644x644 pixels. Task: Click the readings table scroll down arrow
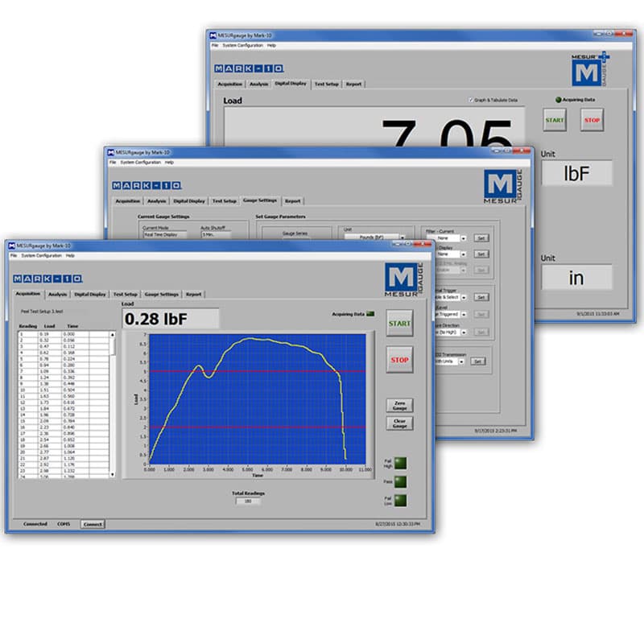click(x=113, y=474)
